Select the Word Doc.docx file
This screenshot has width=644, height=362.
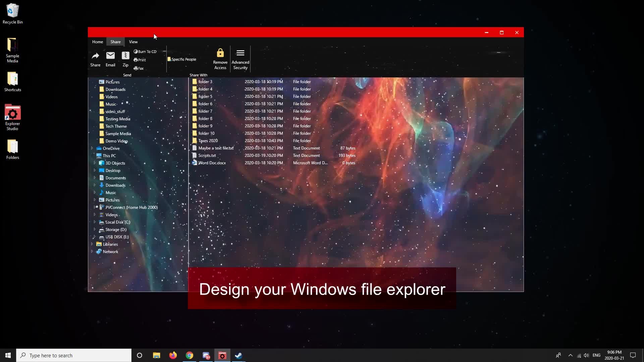(212, 163)
